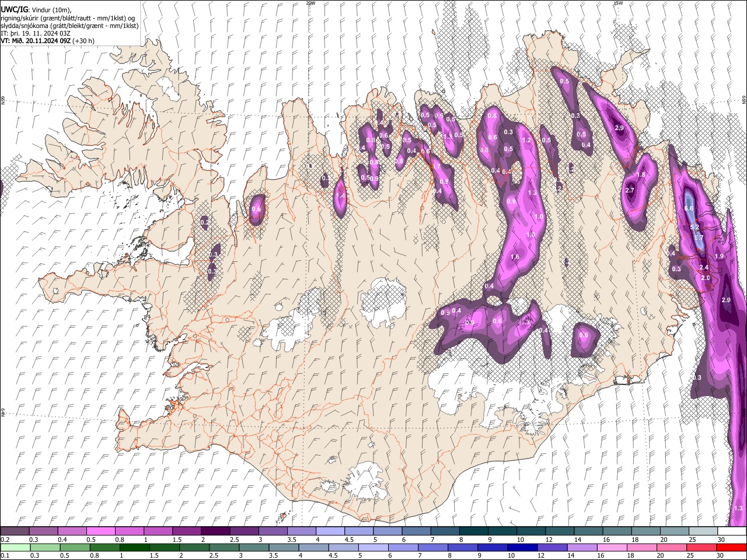Click the UWC/IG title text
This screenshot has height=560, width=747.
[x=13, y=9]
